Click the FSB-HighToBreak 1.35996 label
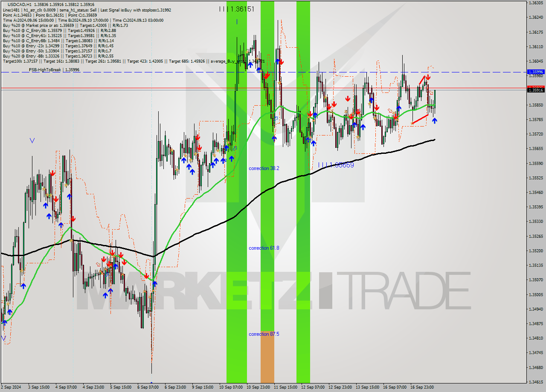Image resolution: width=546 pixels, height=392 pixels. [x=54, y=69]
